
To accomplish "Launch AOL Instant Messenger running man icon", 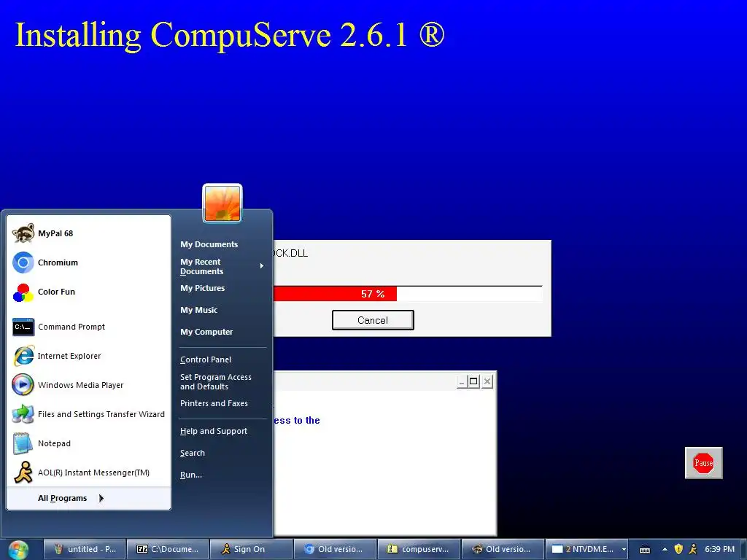I will click(x=23, y=472).
